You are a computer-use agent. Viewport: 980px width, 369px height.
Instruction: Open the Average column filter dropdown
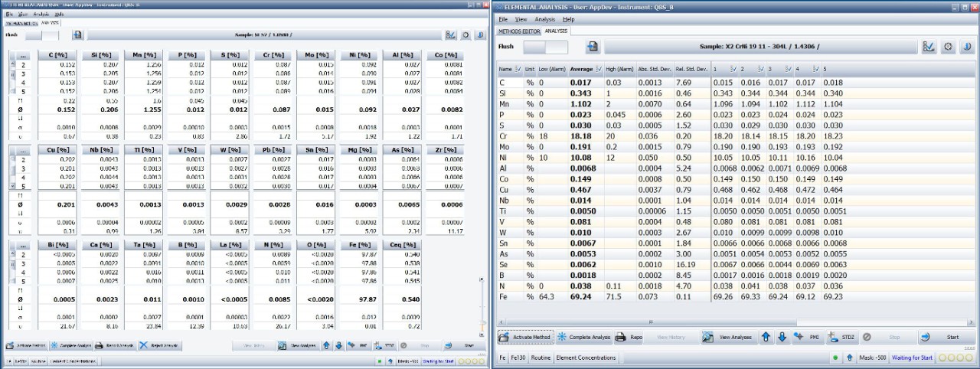(x=599, y=69)
